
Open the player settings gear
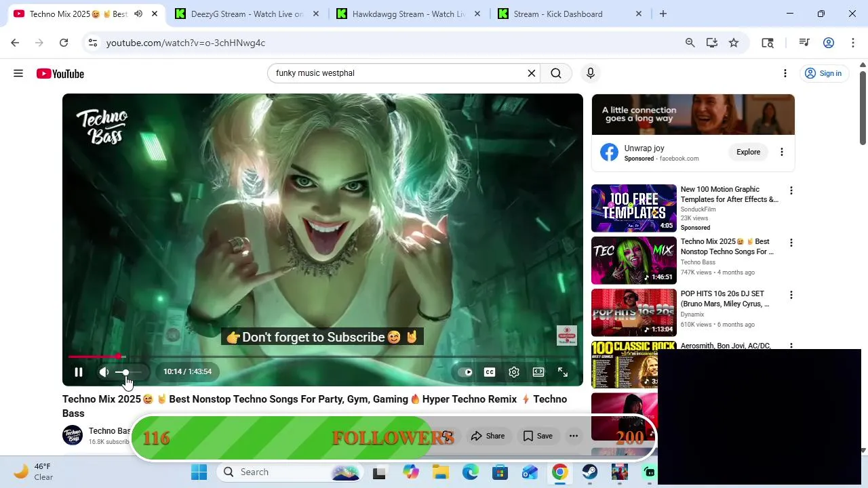click(x=514, y=372)
